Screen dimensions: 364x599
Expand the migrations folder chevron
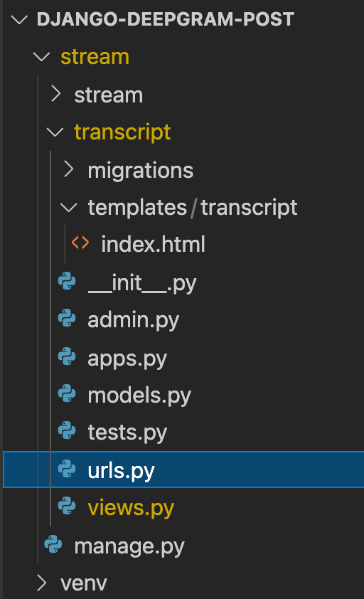[69, 169]
